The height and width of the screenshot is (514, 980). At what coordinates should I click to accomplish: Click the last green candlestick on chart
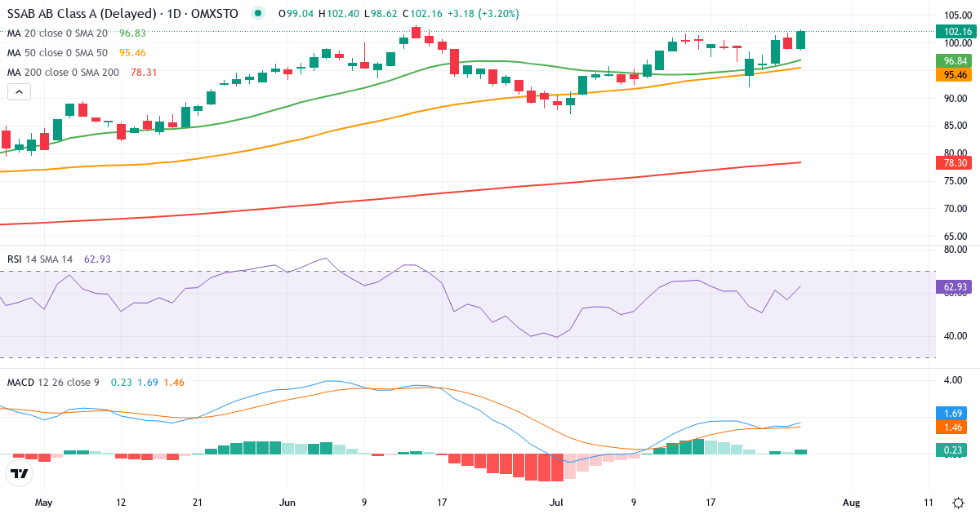pyautogui.click(x=801, y=40)
